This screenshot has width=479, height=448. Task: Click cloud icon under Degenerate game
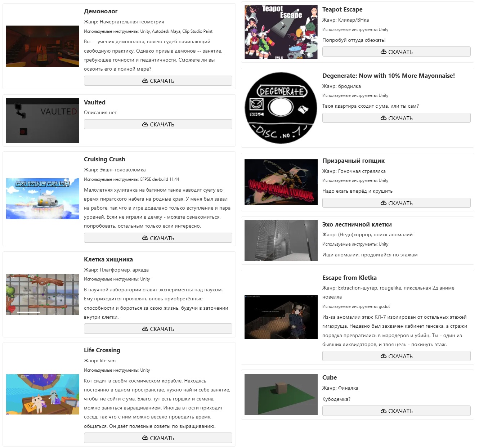(384, 118)
